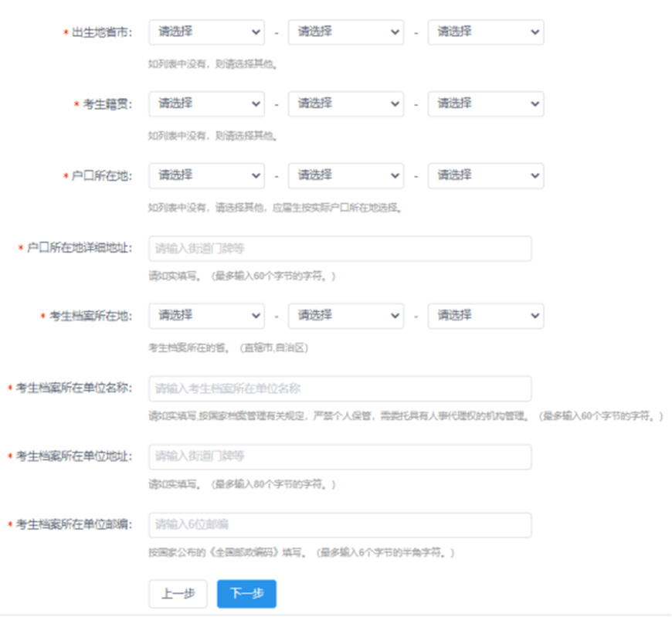Click the 户口所在地 label
This screenshot has height=617, width=672.
click(x=102, y=176)
